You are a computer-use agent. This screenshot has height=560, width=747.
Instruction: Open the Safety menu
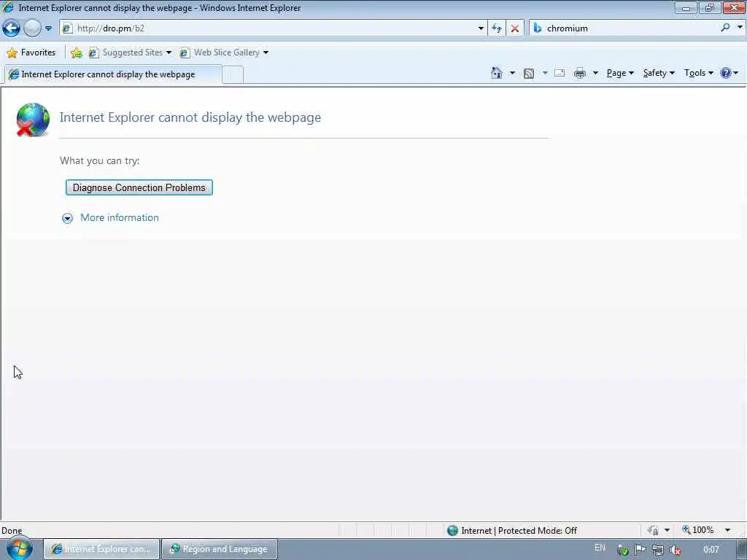[659, 73]
